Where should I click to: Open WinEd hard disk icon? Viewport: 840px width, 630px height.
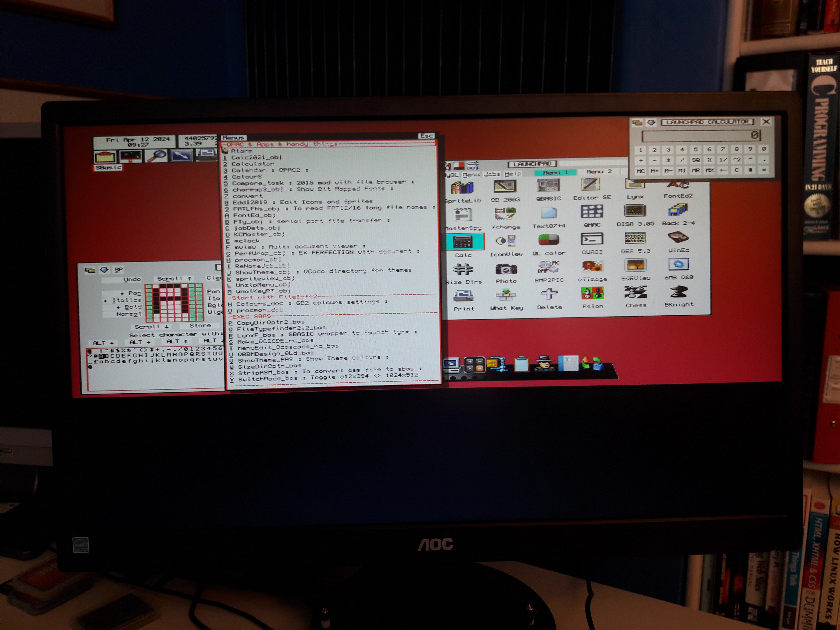click(x=678, y=237)
